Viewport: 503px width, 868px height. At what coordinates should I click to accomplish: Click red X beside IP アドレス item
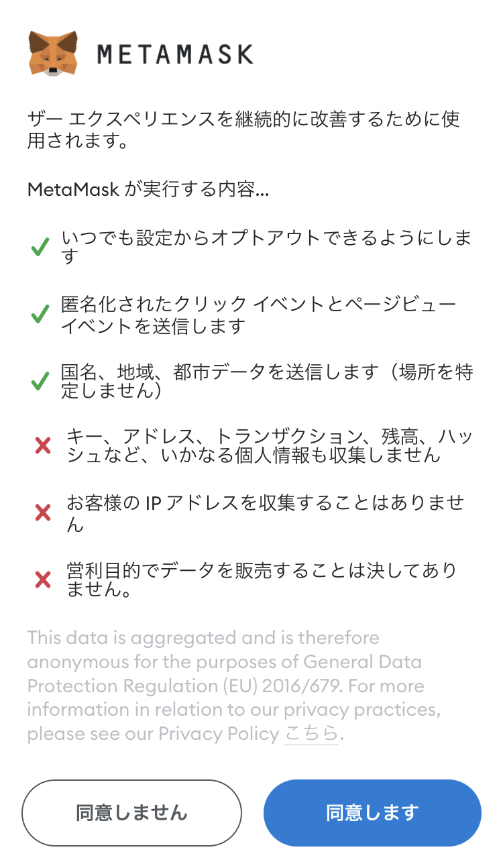point(42,512)
